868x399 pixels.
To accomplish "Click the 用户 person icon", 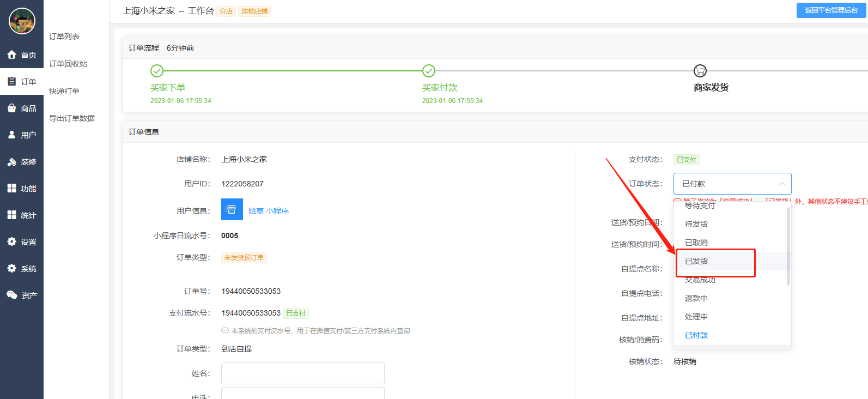I will point(12,135).
